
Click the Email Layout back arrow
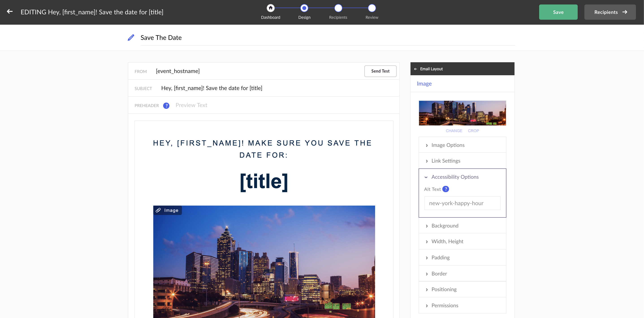[415, 69]
